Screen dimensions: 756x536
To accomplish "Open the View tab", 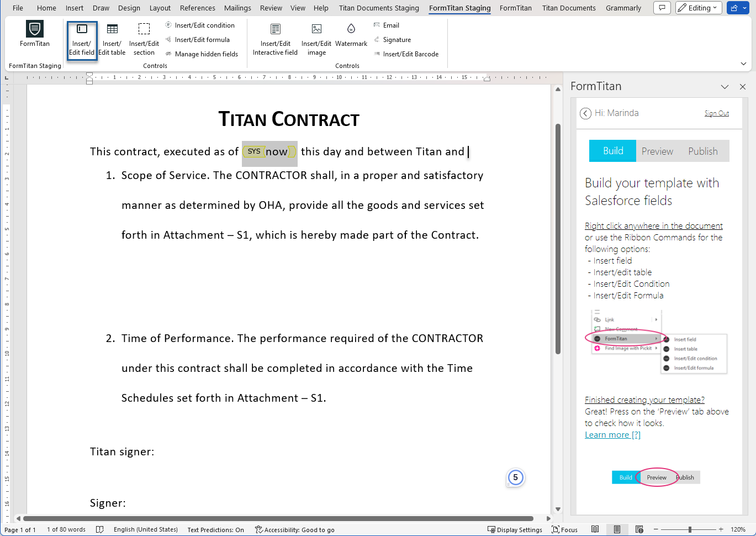I will click(x=298, y=8).
